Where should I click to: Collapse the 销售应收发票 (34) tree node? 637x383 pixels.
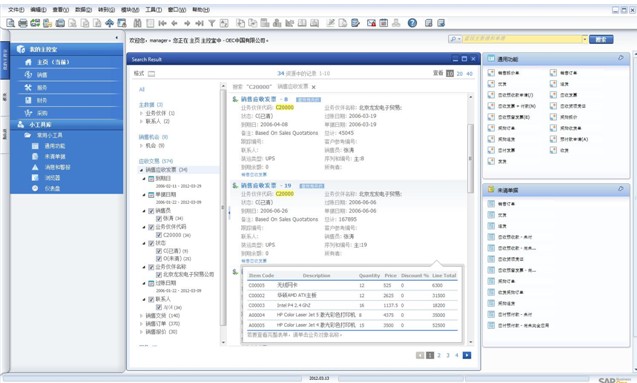point(141,170)
